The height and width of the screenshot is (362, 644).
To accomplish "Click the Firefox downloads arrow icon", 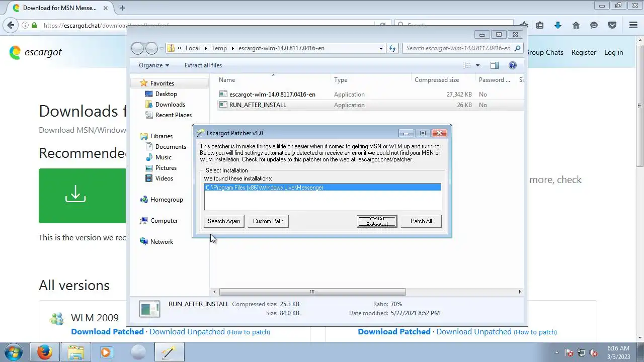I will tap(557, 25).
